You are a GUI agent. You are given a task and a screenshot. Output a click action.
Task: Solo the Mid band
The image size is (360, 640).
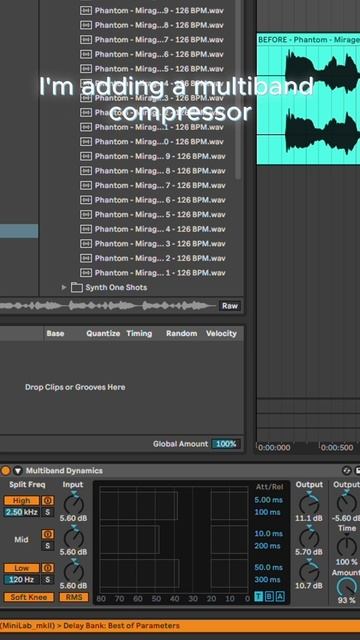pyautogui.click(x=47, y=546)
